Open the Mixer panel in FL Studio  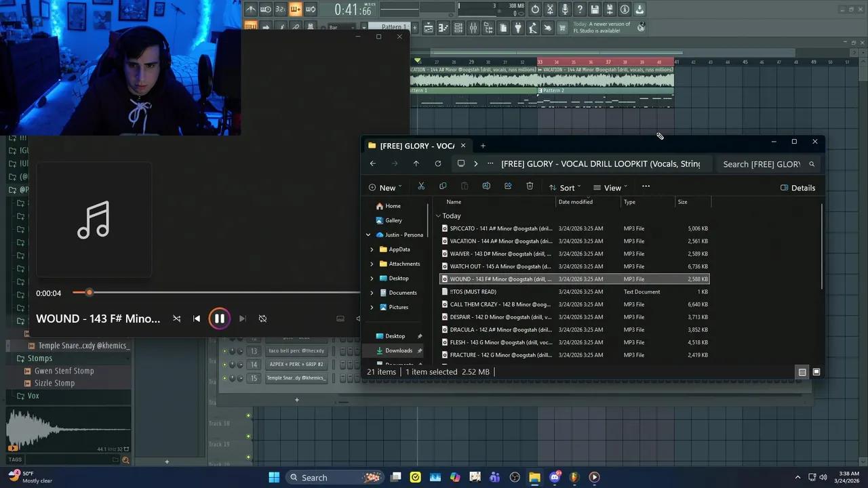(473, 27)
